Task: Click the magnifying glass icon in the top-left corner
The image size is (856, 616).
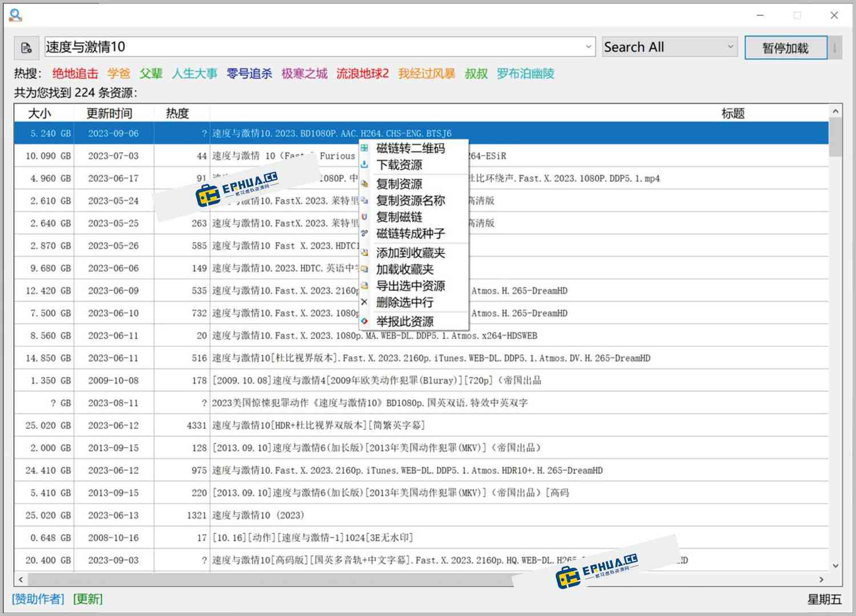Action: (x=15, y=15)
